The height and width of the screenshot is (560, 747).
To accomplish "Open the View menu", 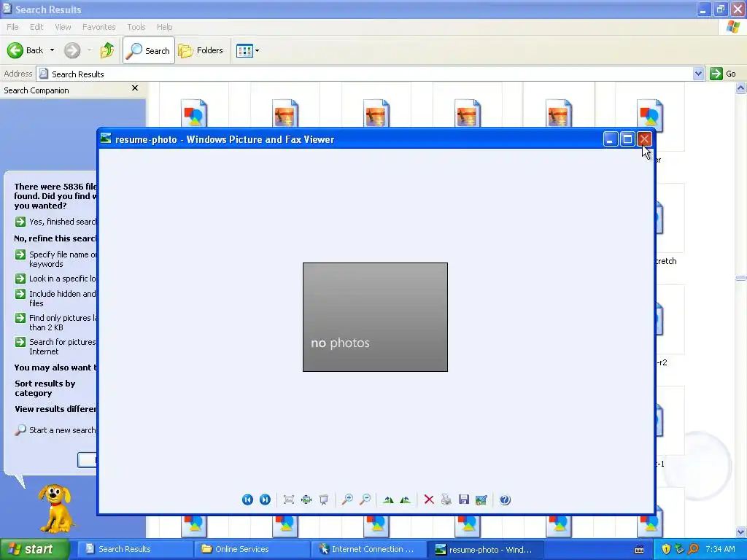I will point(63,27).
